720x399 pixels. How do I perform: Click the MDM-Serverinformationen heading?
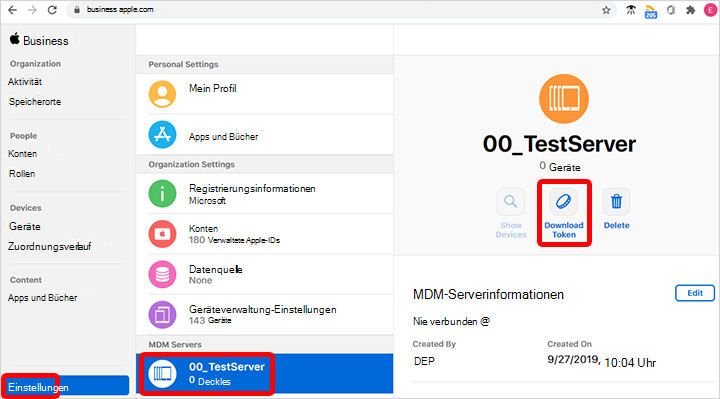click(x=488, y=294)
